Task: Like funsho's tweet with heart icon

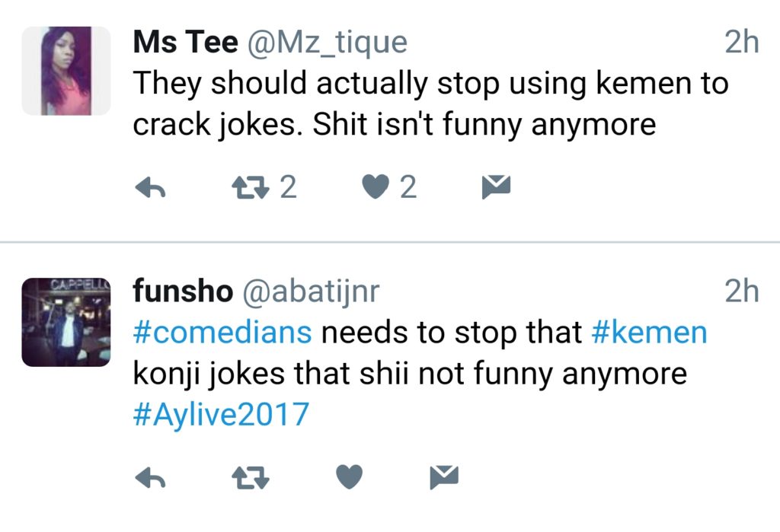Action: click(x=350, y=477)
